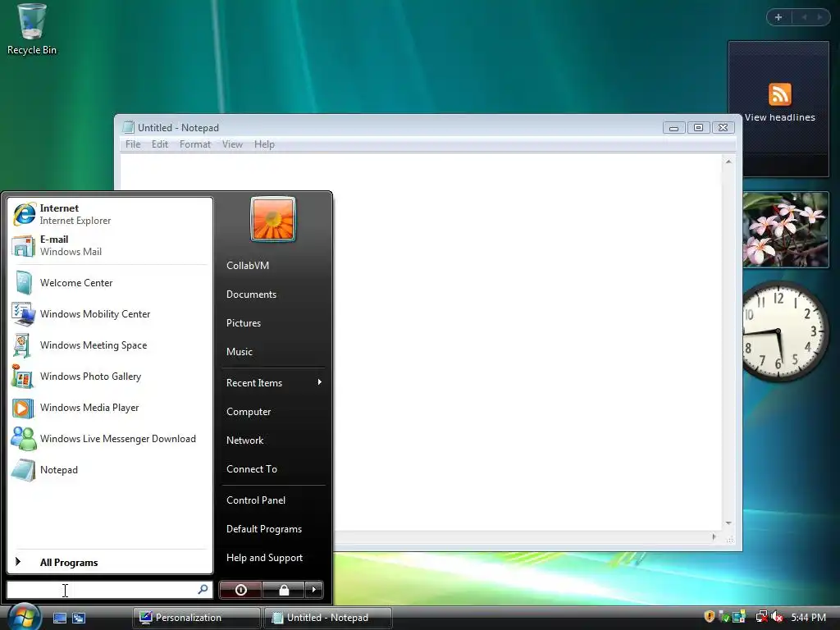
Task: Switch to Untitled - Notepad taskbar button
Action: click(x=328, y=618)
